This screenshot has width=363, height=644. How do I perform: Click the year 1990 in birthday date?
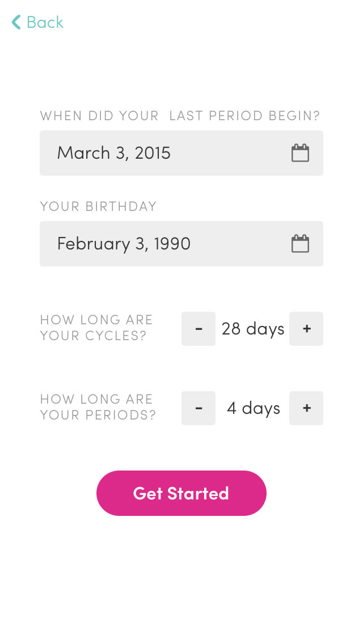(172, 244)
